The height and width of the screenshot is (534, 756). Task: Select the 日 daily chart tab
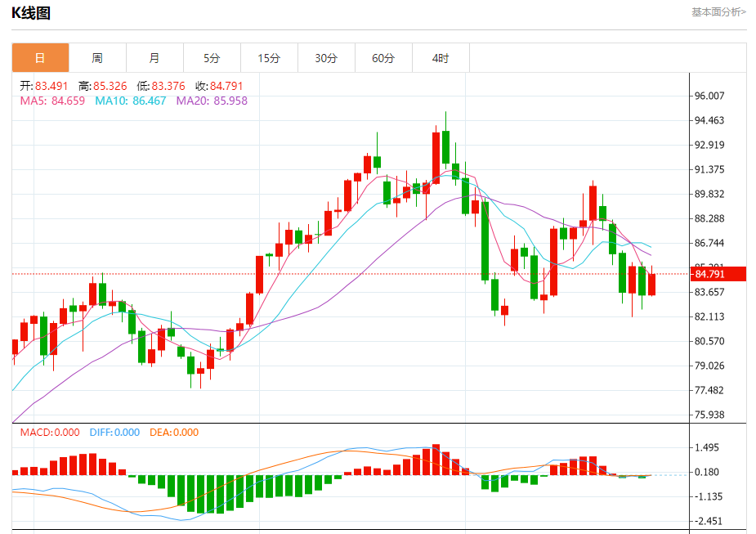41,58
